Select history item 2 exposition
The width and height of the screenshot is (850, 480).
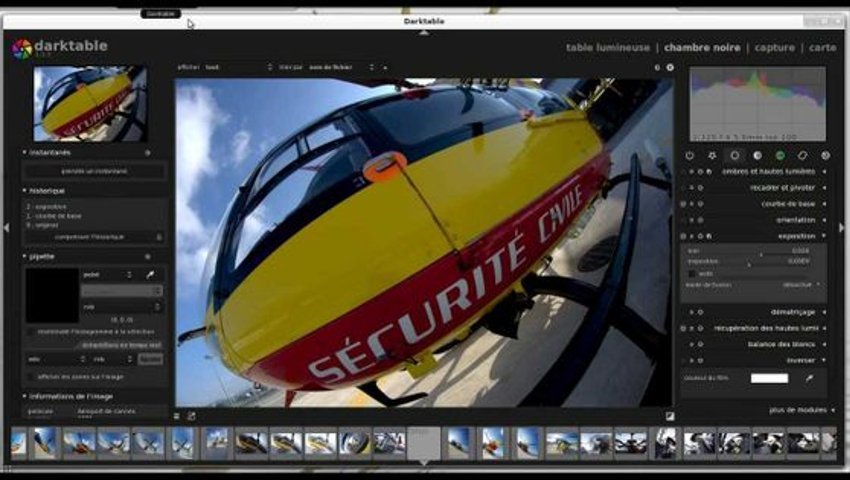(x=47, y=207)
